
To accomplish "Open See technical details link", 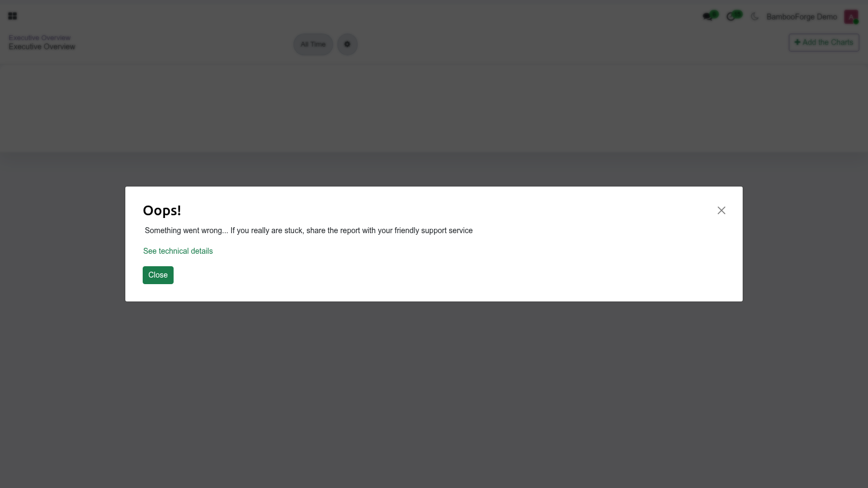I will click(178, 251).
